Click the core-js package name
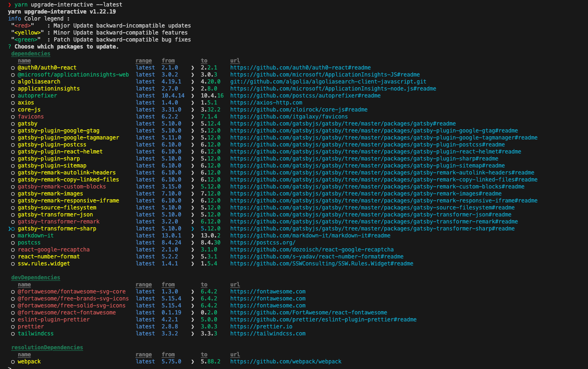This screenshot has width=588, height=369. 29,110
